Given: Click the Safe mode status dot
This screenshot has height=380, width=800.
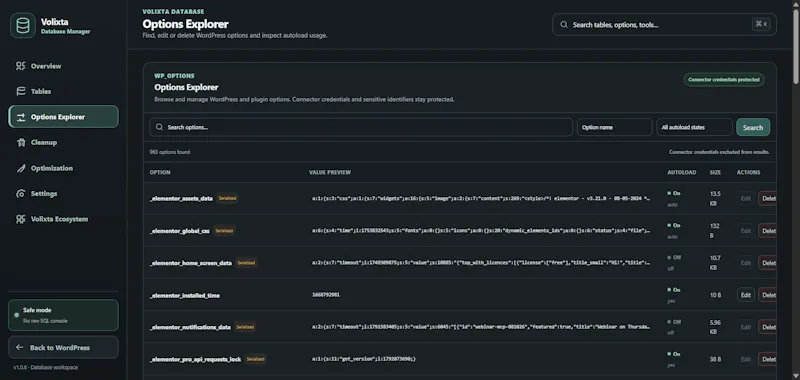Looking at the screenshot, I should [x=16, y=315].
